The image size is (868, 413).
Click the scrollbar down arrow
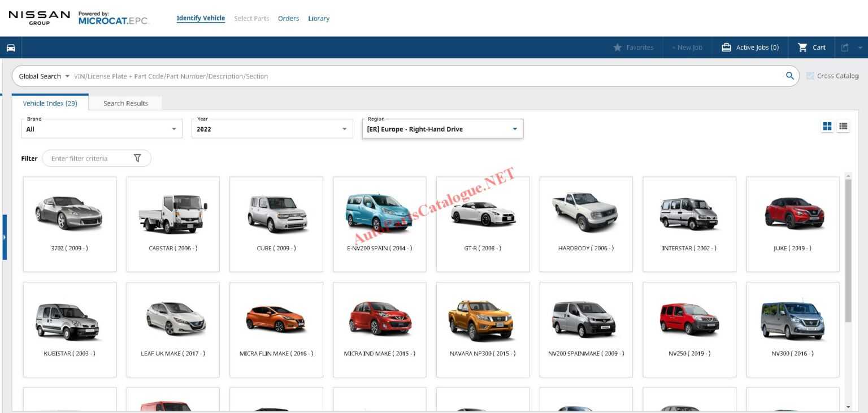tap(848, 407)
